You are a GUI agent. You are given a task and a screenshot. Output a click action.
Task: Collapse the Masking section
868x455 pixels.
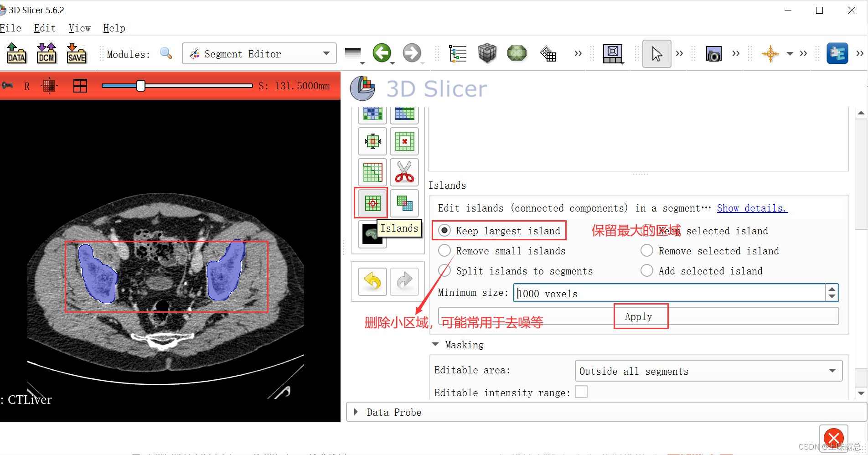tap(435, 345)
